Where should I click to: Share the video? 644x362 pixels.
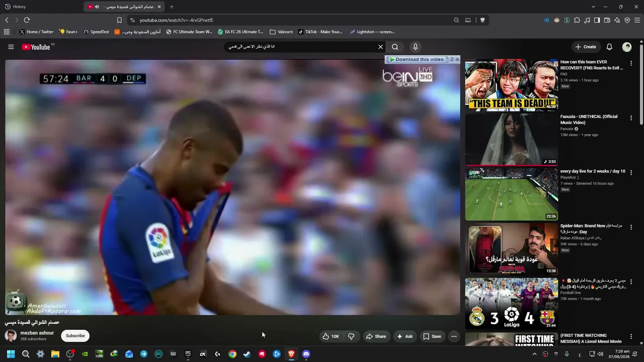pos(376,336)
